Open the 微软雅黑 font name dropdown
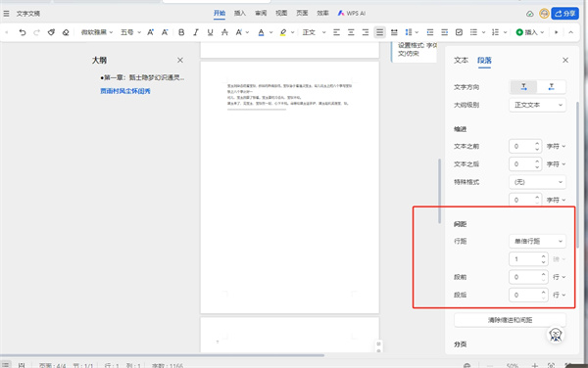This screenshot has width=588, height=368. [x=97, y=32]
